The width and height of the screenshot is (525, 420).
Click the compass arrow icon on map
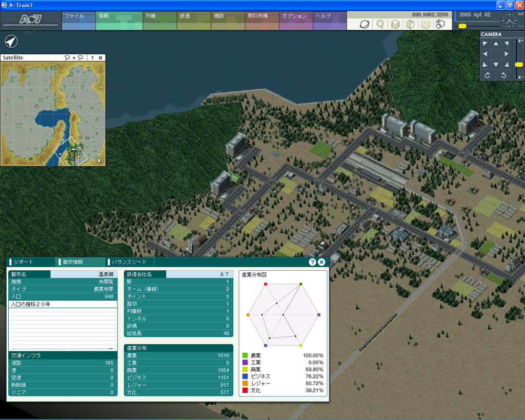[11, 42]
